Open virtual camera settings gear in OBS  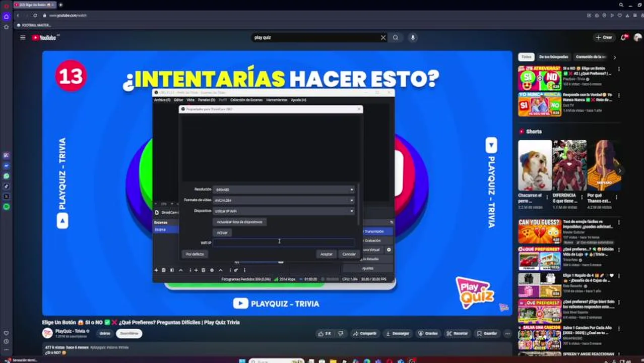(x=389, y=250)
